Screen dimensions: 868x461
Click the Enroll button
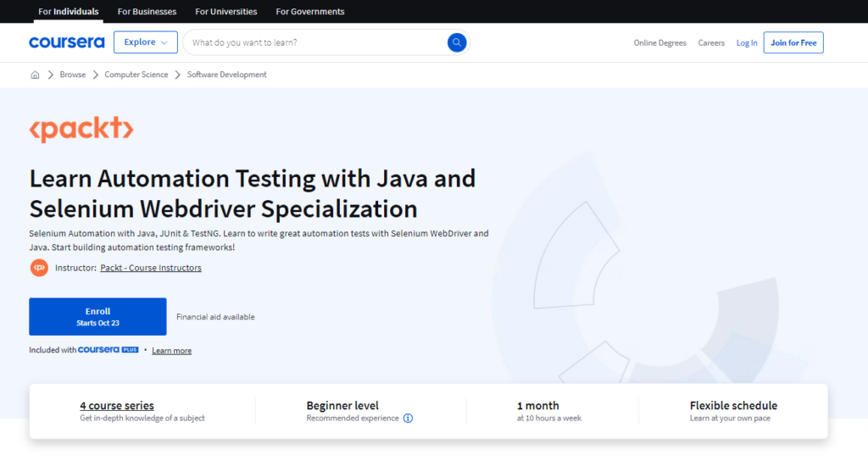(97, 317)
